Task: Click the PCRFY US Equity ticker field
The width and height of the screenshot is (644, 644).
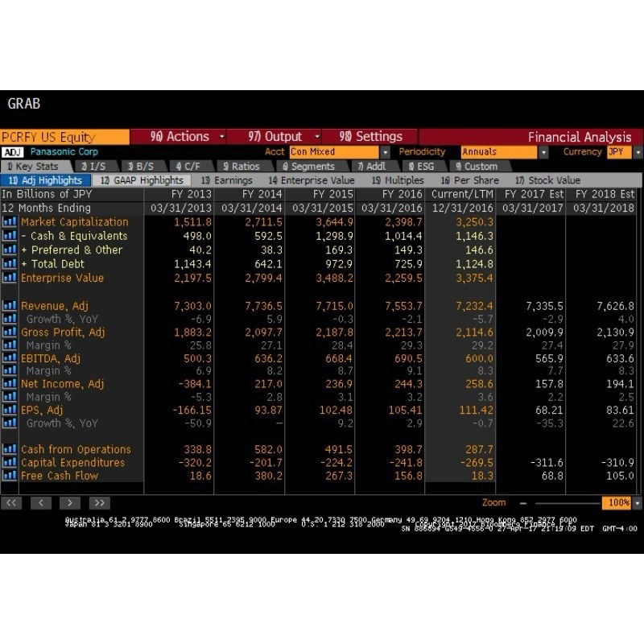Action: (64, 136)
